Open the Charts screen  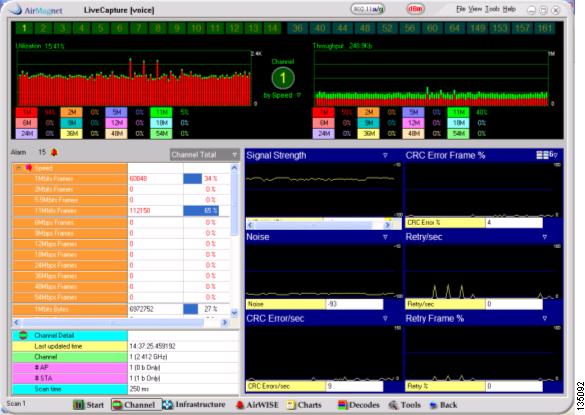tap(304, 405)
